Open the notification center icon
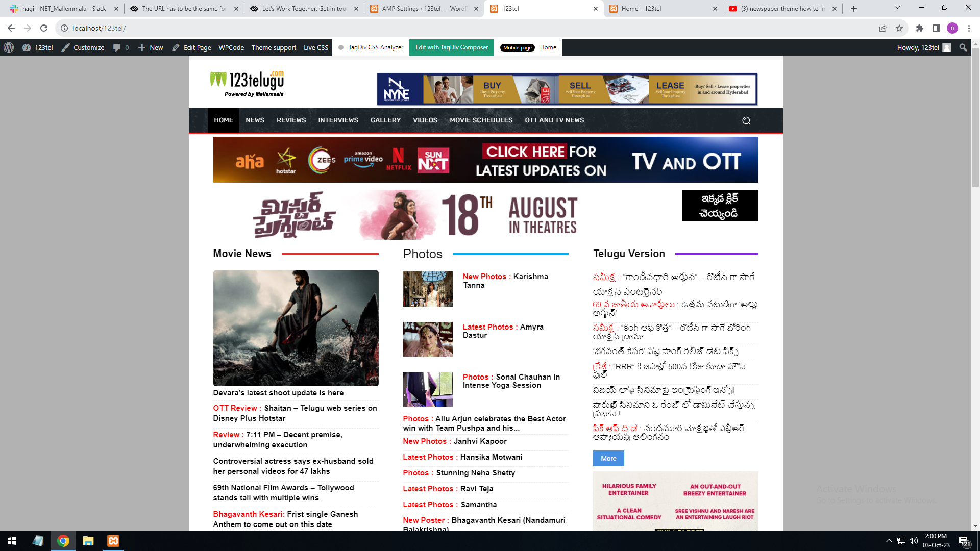Screen dimensions: 980x551 coord(964,541)
